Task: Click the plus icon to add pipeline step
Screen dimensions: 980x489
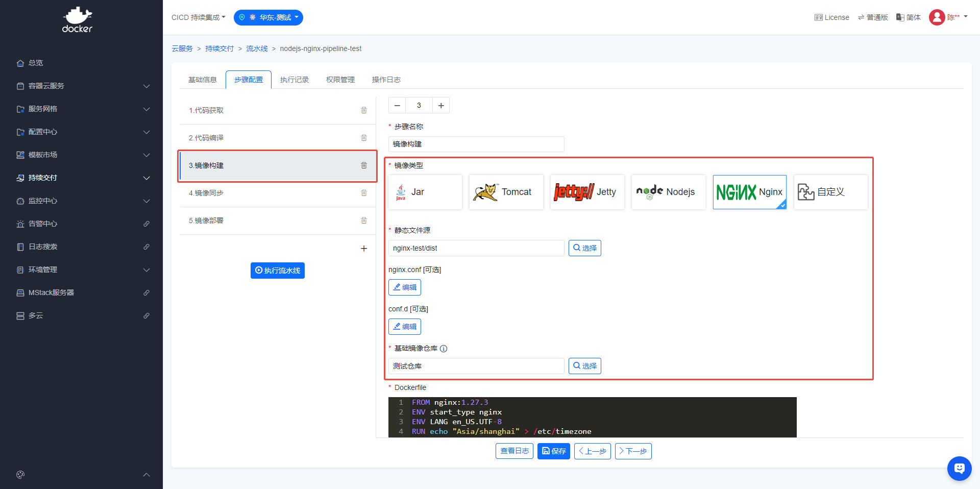Action: [x=364, y=249]
